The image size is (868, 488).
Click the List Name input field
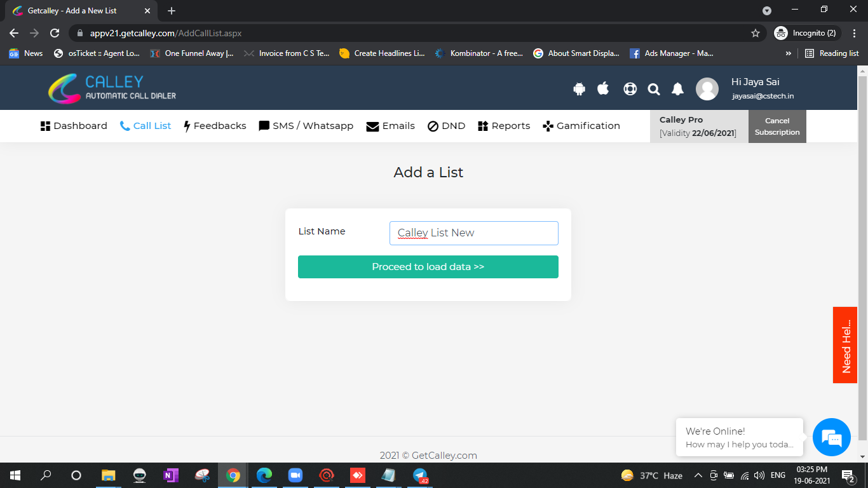474,233
